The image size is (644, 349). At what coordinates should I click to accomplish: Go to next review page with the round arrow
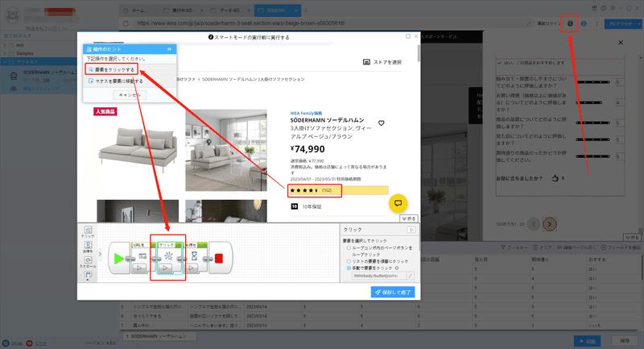(x=550, y=224)
